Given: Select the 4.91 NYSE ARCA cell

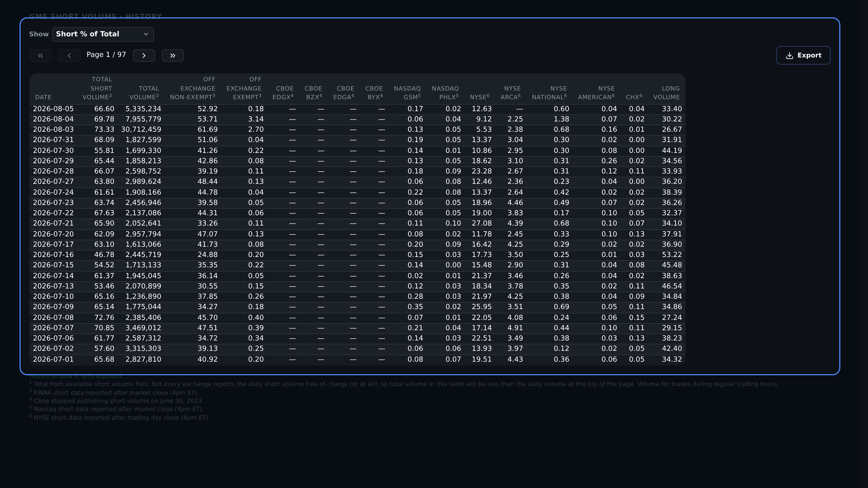Looking at the screenshot, I should tap(515, 328).
